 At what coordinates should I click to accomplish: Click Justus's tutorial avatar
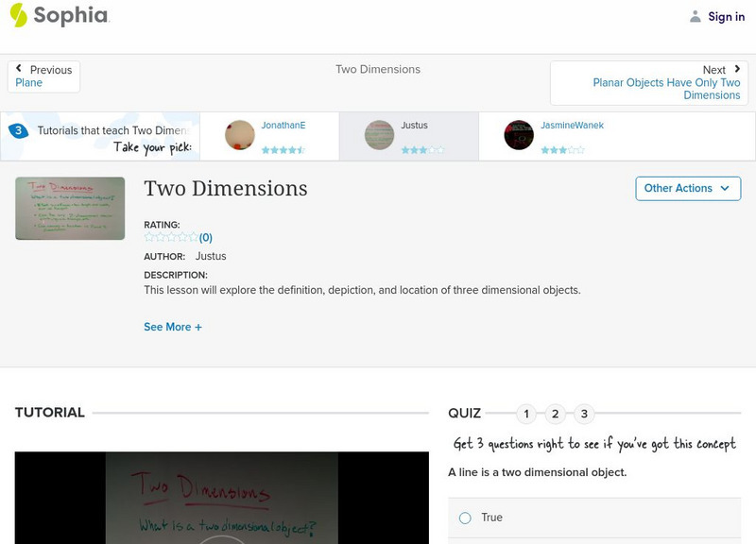click(x=376, y=135)
